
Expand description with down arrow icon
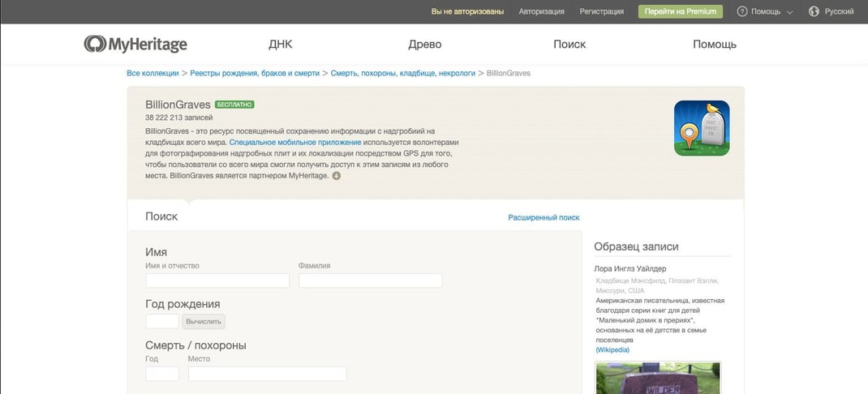tap(337, 176)
